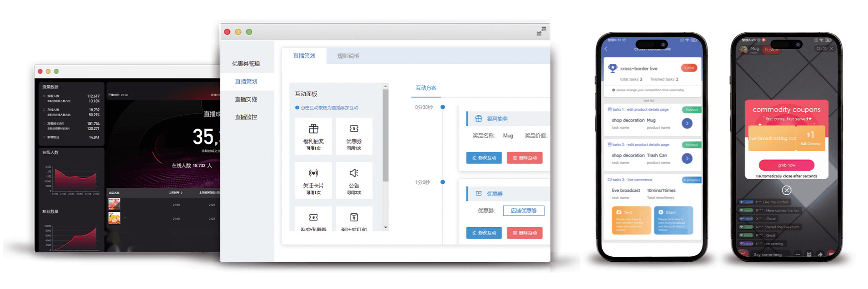This screenshot has height=289, width=868.
Task: Open 直播实施 in the left sidebar
Action: coord(246,99)
